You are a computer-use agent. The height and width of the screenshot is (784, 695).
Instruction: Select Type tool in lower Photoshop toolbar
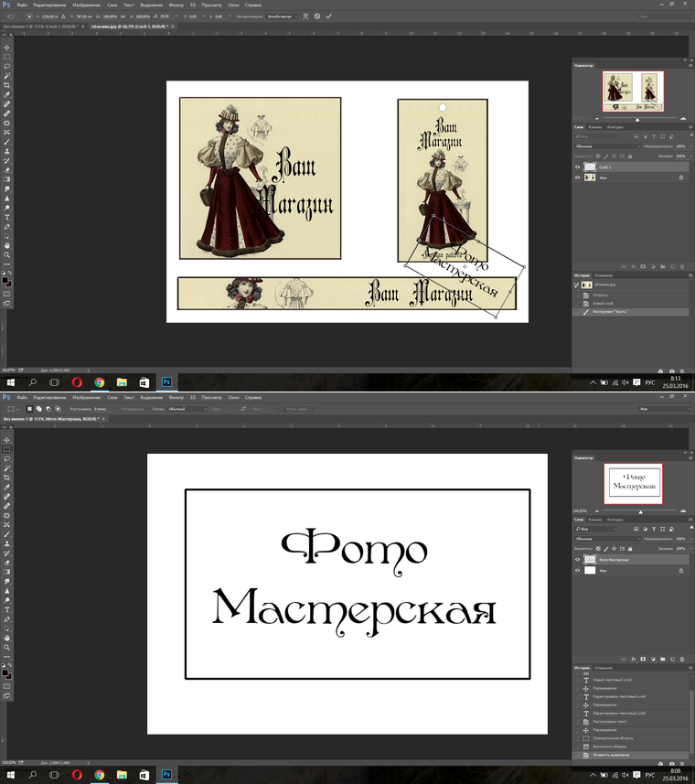pyautogui.click(x=7, y=610)
